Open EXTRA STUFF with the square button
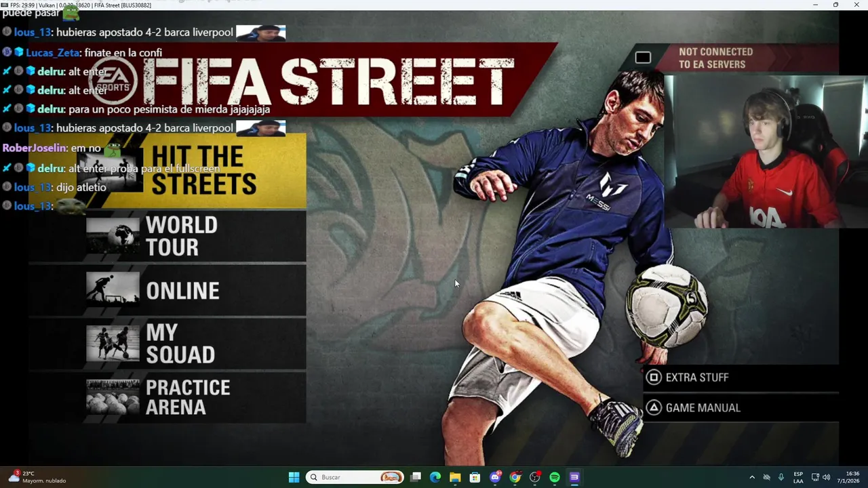 pyautogui.click(x=741, y=378)
